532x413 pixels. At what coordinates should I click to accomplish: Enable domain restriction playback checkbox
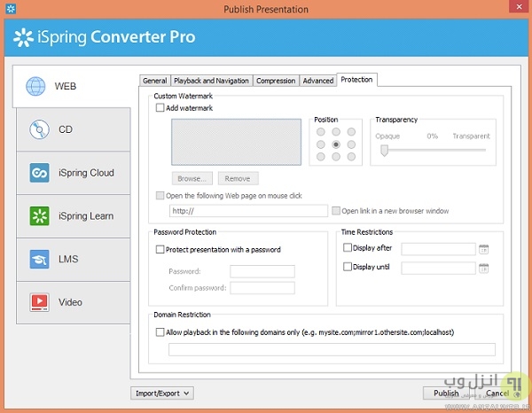(160, 331)
